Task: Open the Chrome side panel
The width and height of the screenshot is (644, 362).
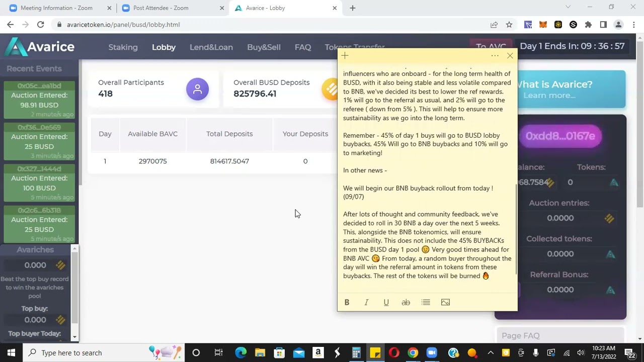Action: (x=603, y=25)
